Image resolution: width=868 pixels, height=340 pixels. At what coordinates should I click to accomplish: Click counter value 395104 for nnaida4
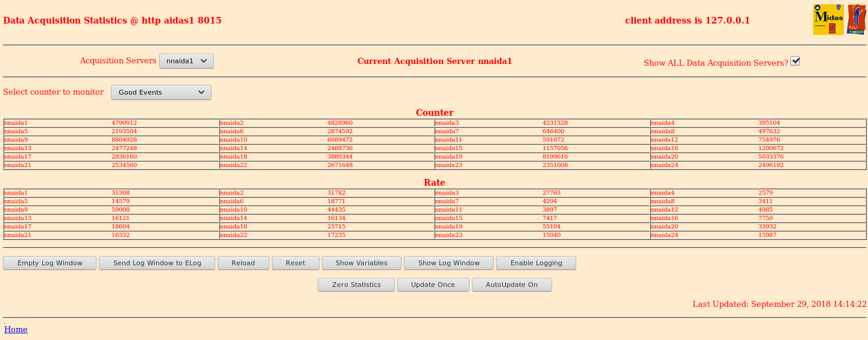click(x=769, y=123)
